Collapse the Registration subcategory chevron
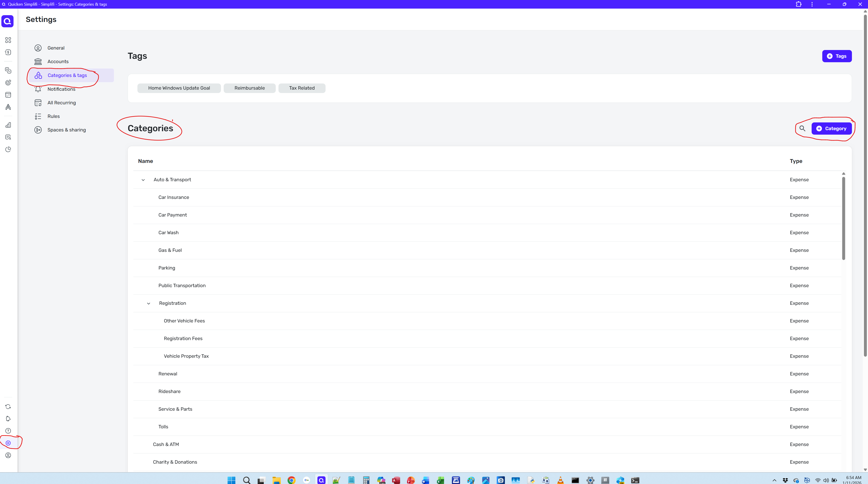The image size is (868, 484). click(x=149, y=303)
